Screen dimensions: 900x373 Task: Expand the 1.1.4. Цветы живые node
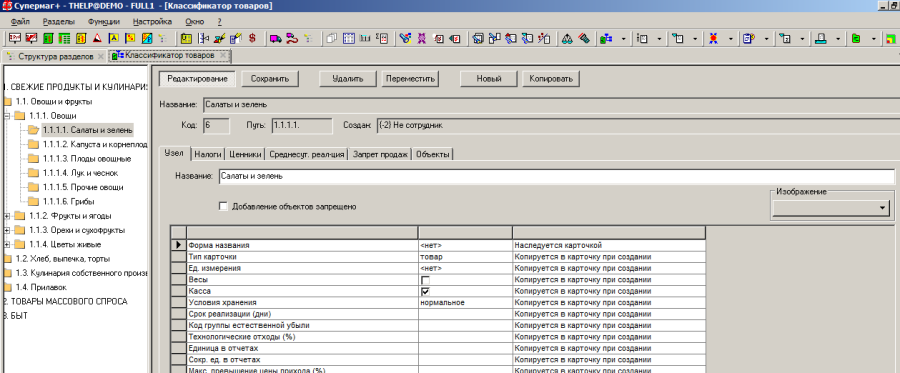(7, 244)
